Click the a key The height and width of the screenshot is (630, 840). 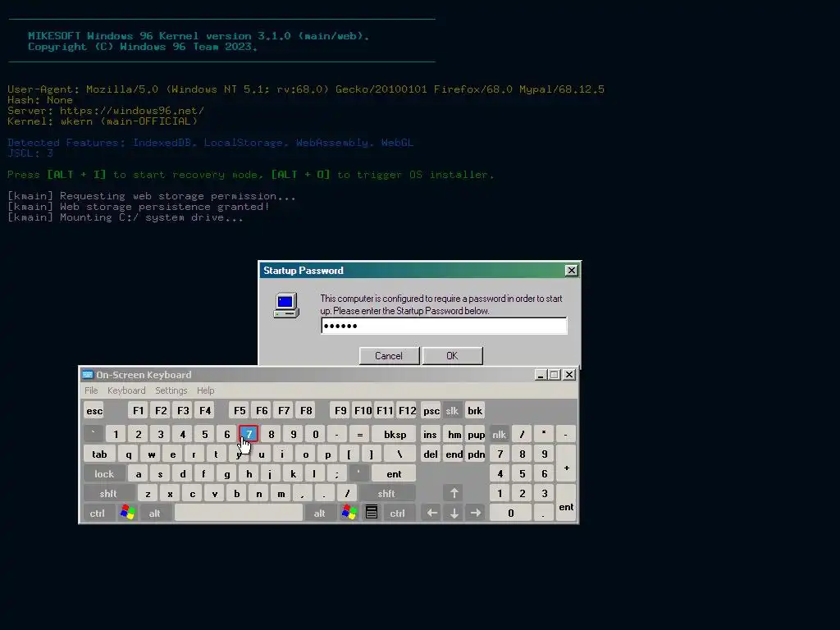point(138,473)
